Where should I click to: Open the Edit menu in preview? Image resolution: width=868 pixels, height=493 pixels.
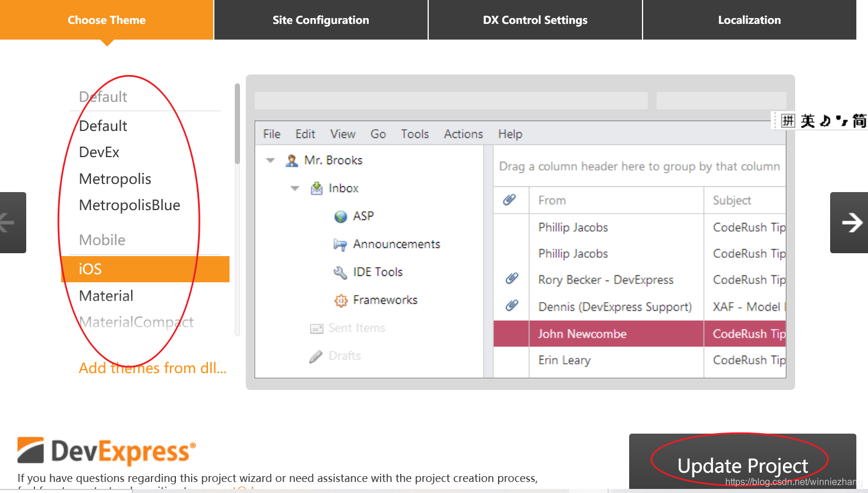point(305,134)
